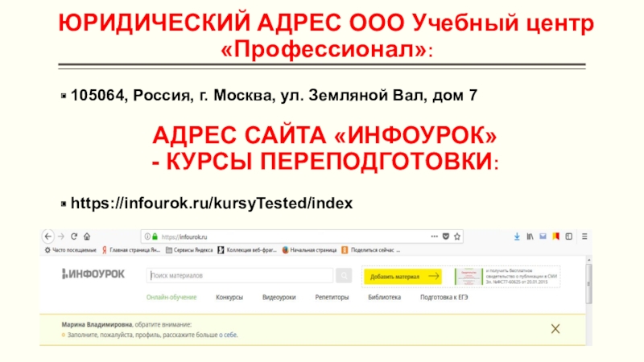Select 'Библиотека' menu item
This screenshot has height=362, width=644.
[x=385, y=297]
